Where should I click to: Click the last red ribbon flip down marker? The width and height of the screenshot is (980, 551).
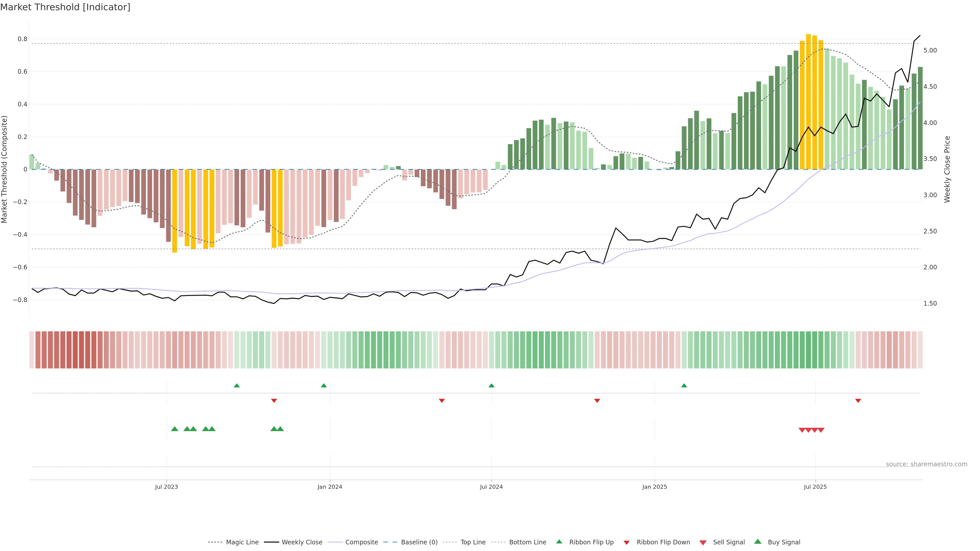[858, 401]
